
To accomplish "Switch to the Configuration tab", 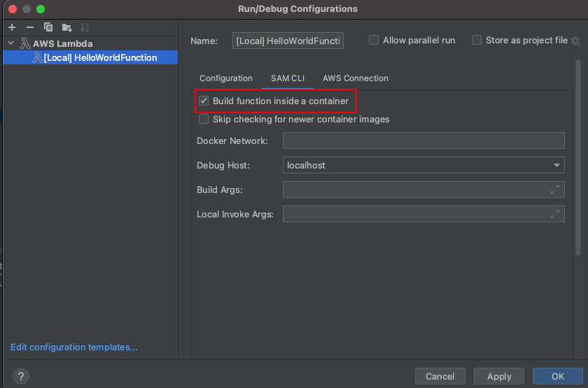I will pyautogui.click(x=225, y=78).
